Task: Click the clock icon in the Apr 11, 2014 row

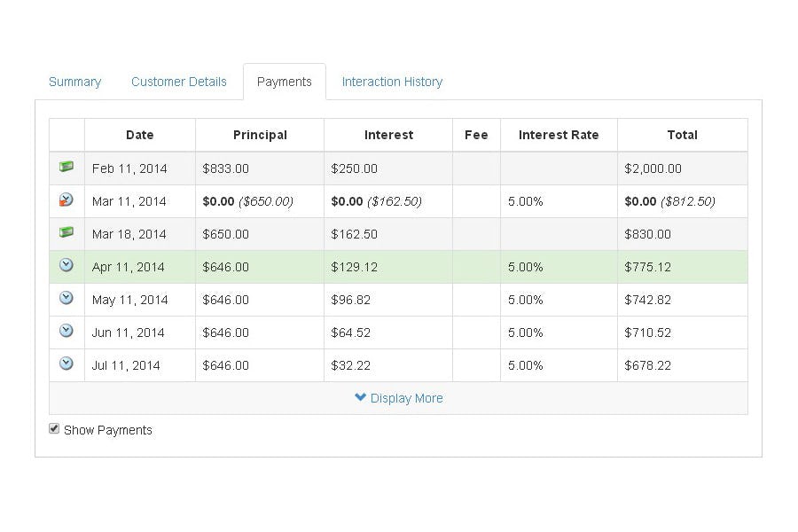Action: click(66, 265)
